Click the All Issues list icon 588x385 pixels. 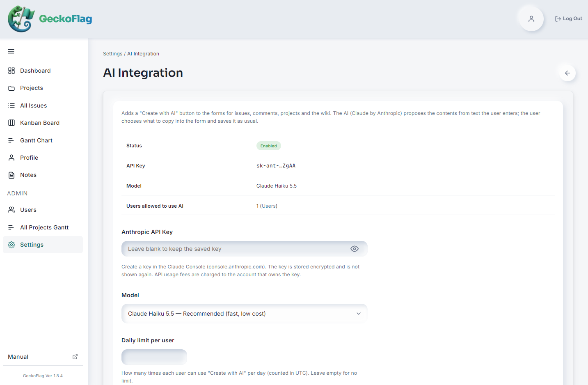pos(11,105)
